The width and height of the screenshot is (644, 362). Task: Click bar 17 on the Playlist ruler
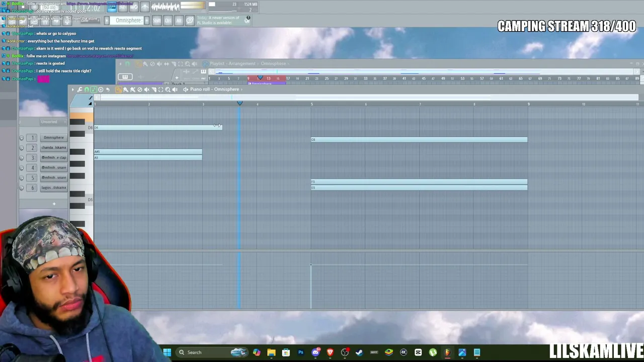click(288, 78)
